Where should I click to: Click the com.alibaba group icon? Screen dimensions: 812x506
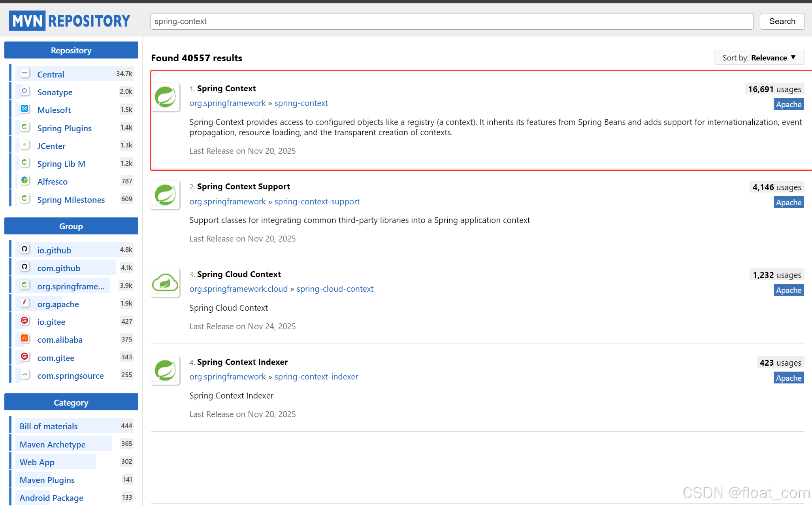(x=25, y=339)
